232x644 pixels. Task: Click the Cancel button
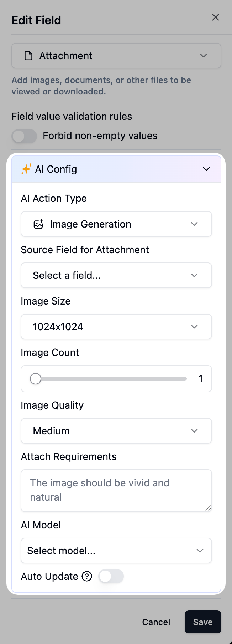[156, 622]
